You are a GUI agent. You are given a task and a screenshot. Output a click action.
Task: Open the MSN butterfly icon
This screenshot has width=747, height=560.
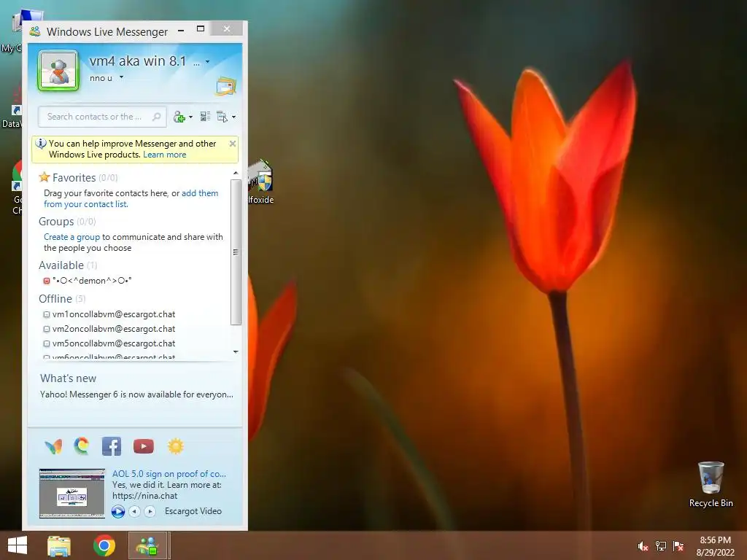(53, 446)
